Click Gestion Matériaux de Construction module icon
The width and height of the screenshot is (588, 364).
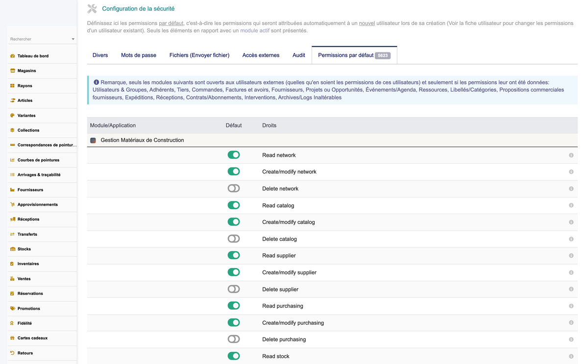click(93, 140)
